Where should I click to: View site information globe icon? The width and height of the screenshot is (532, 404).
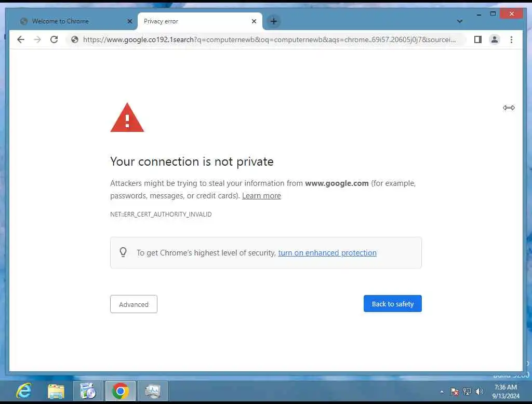tap(75, 39)
